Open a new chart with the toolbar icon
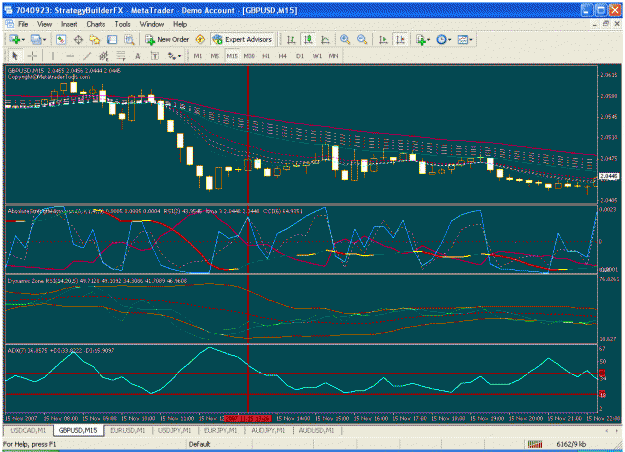This screenshot has height=452, width=625. pos(15,39)
